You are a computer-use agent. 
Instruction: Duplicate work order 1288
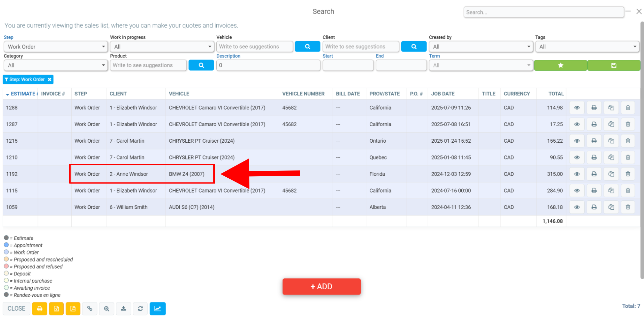[x=611, y=108]
